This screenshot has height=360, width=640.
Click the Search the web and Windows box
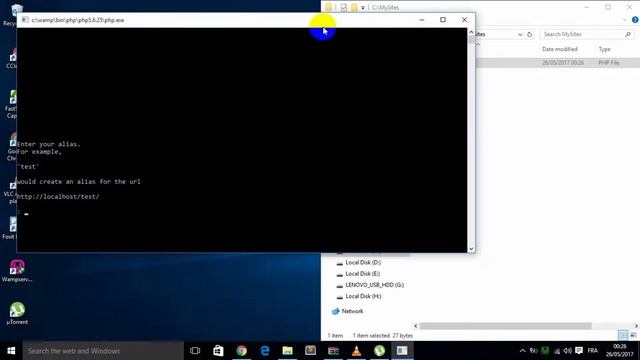pyautogui.click(x=103, y=351)
